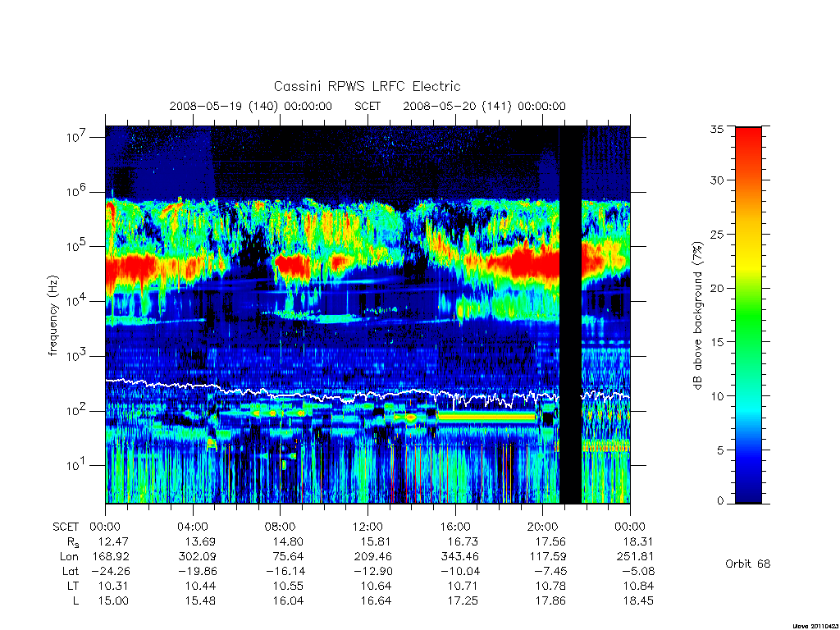The width and height of the screenshot is (840, 630).
Task: Click the '04:00' time tick label
Action: pyautogui.click(x=193, y=527)
